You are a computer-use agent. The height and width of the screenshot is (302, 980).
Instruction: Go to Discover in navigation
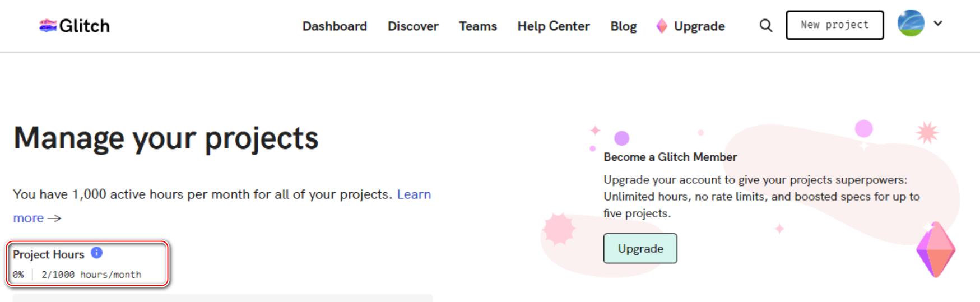tap(413, 26)
